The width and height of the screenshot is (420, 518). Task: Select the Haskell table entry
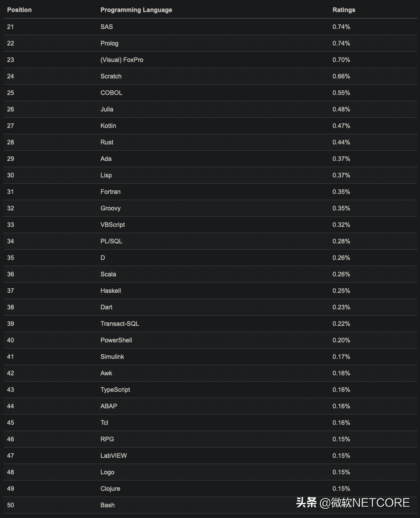tap(111, 291)
